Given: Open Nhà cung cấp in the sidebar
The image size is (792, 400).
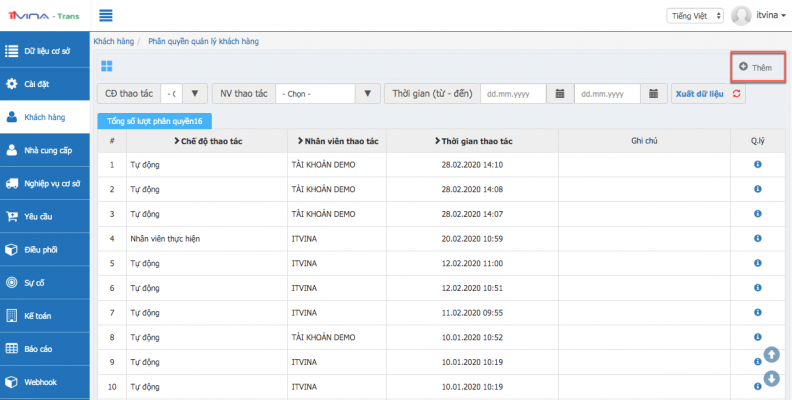Looking at the screenshot, I should pos(45,150).
